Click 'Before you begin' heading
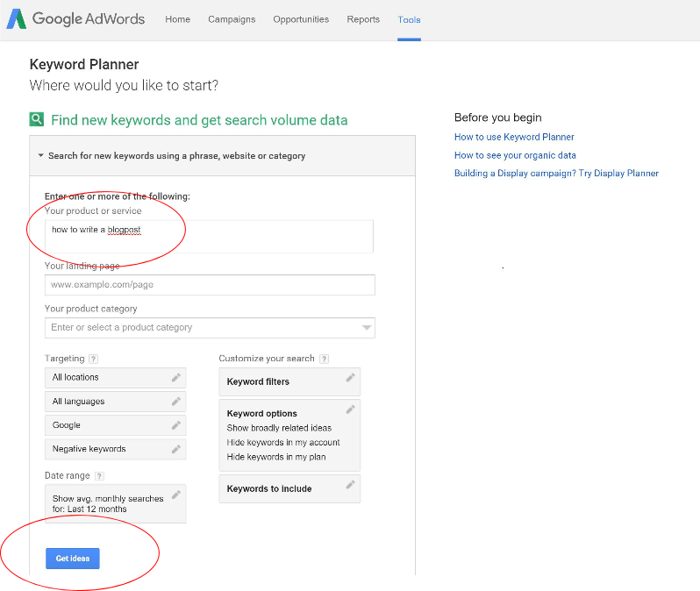The image size is (700, 591). coord(497,117)
